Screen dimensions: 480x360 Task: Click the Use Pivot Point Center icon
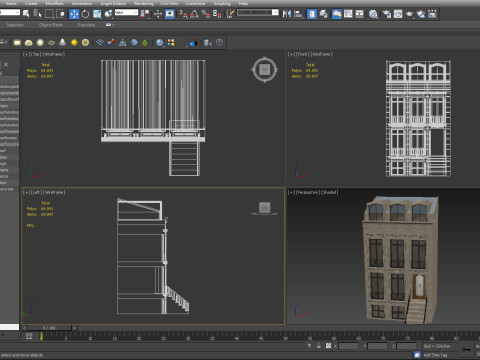(145, 14)
